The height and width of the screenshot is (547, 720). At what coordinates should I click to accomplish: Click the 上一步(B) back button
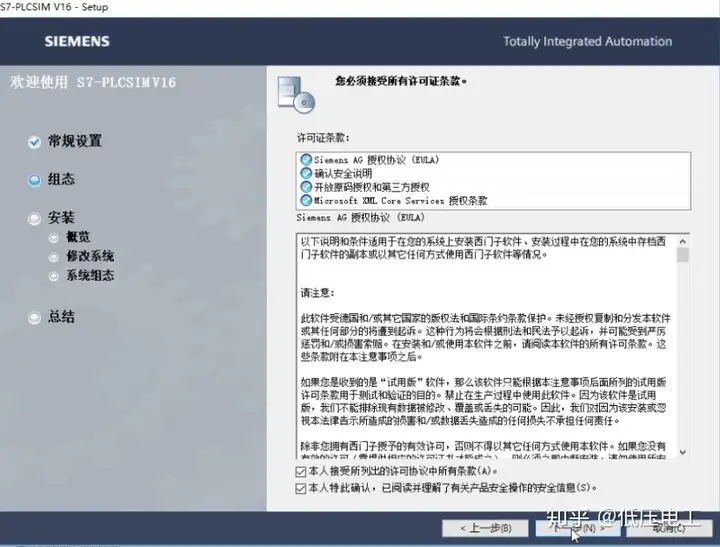[485, 528]
